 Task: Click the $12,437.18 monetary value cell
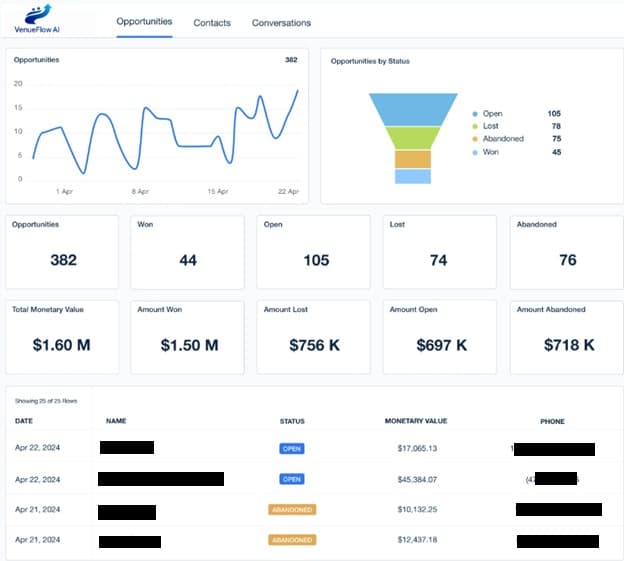pyautogui.click(x=417, y=540)
